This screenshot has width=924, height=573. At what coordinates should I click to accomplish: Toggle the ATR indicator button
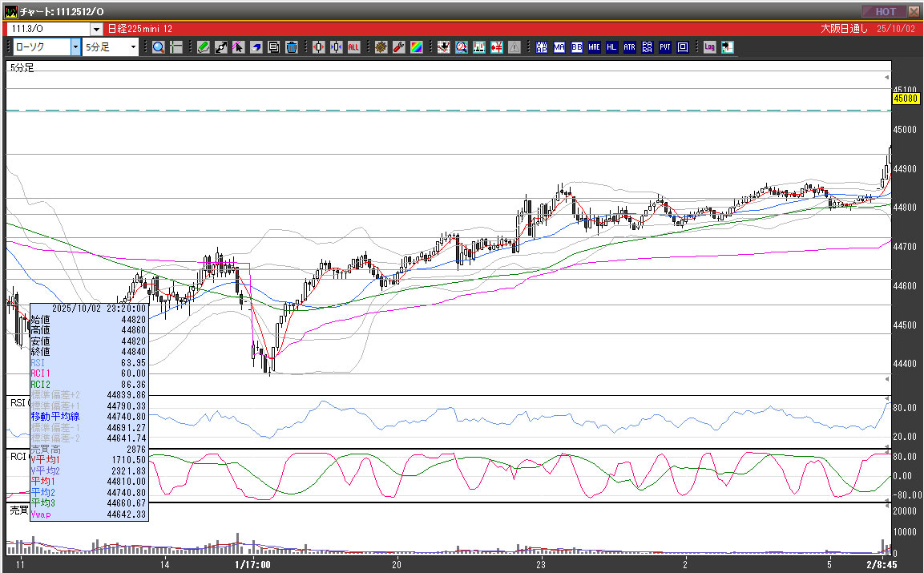coord(630,47)
